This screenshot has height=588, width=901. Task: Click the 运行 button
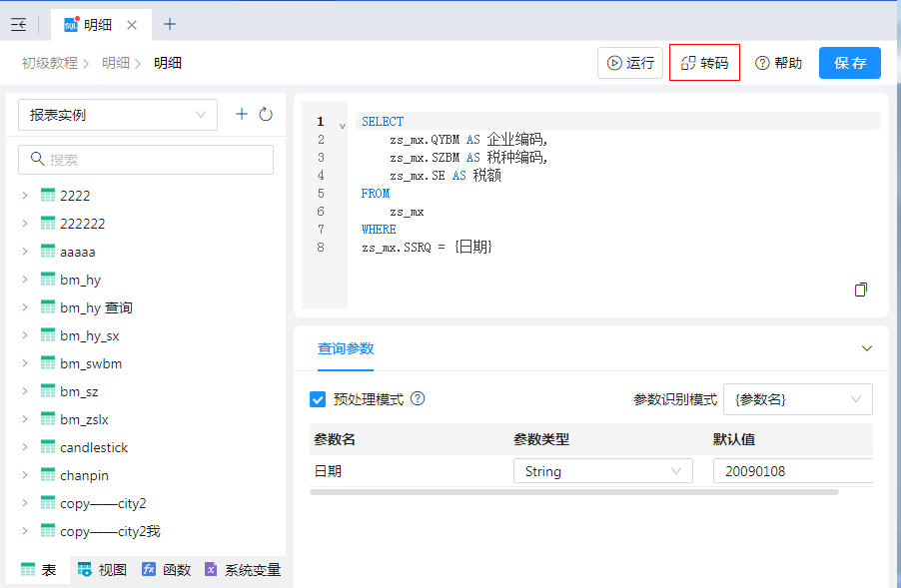pyautogui.click(x=629, y=63)
